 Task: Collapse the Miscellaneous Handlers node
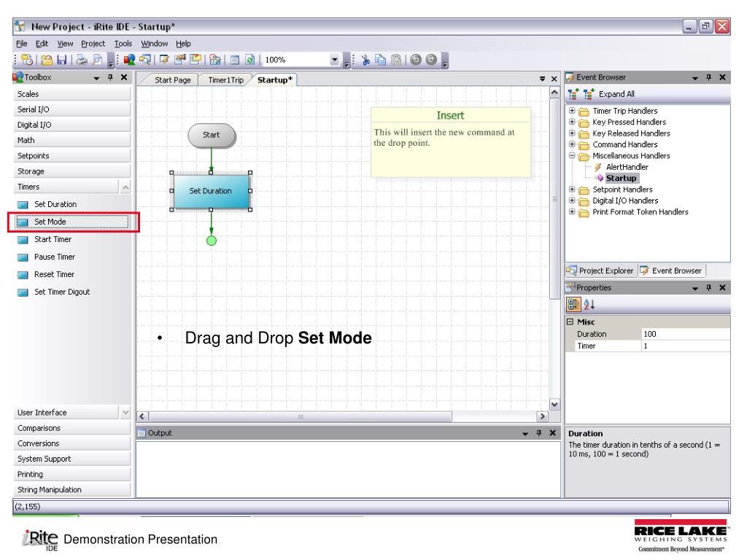click(572, 155)
